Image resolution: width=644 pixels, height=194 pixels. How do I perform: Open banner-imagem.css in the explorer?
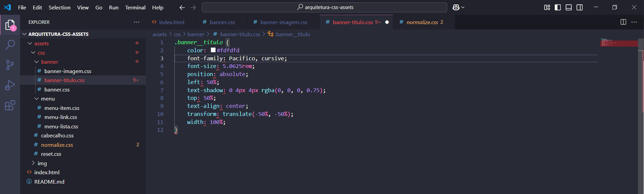(x=83, y=71)
